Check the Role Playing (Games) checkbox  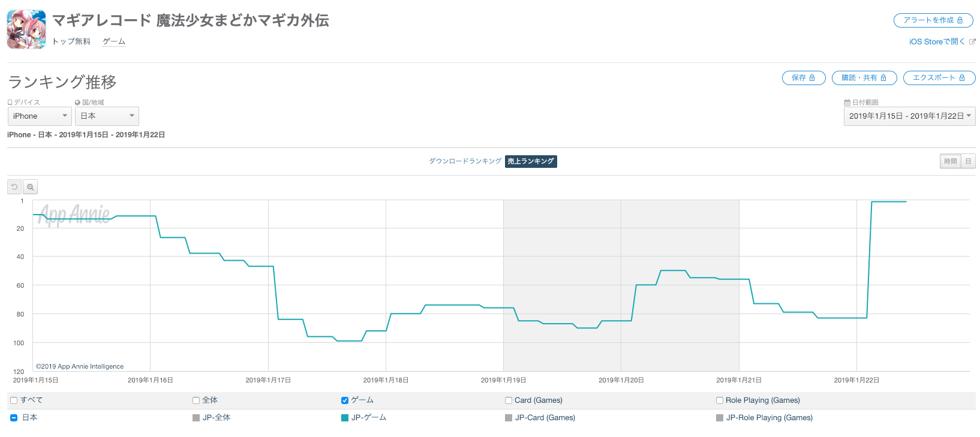[720, 400]
